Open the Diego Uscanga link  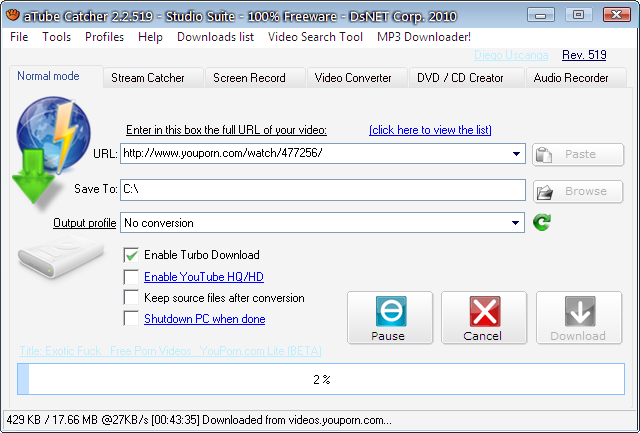coord(511,55)
